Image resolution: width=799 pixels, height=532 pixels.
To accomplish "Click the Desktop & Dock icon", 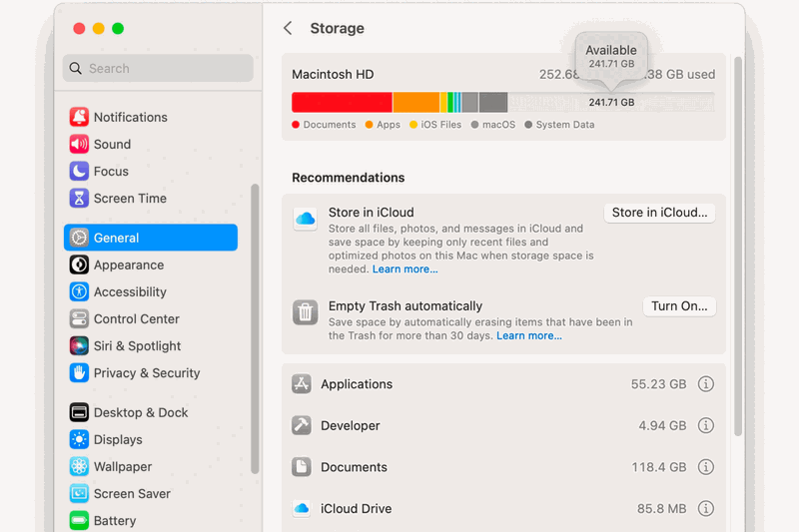I will (x=79, y=412).
